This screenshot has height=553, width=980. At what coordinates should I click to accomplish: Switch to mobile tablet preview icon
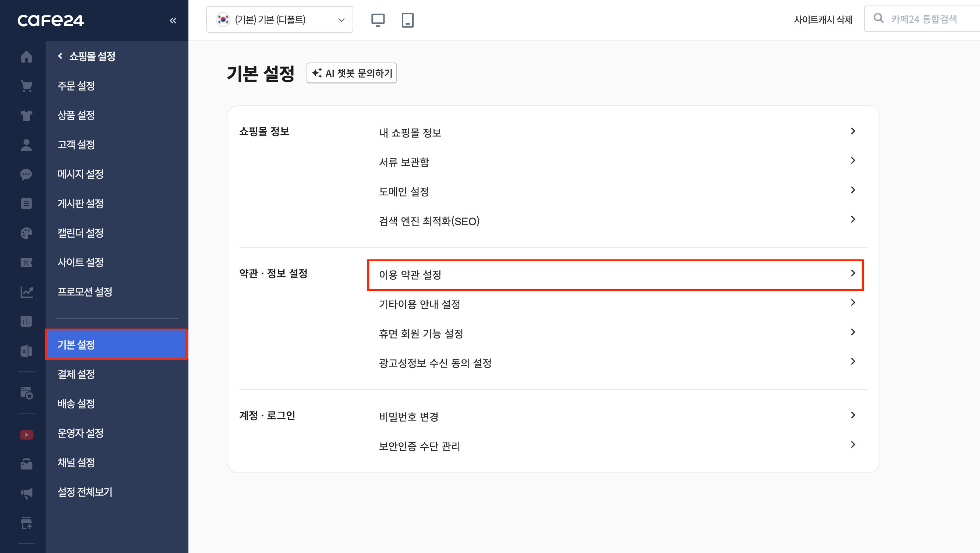point(407,20)
